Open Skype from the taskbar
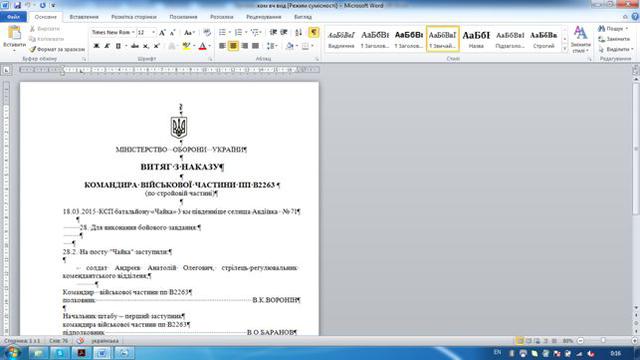This screenshot has height=360, width=640. [60, 353]
